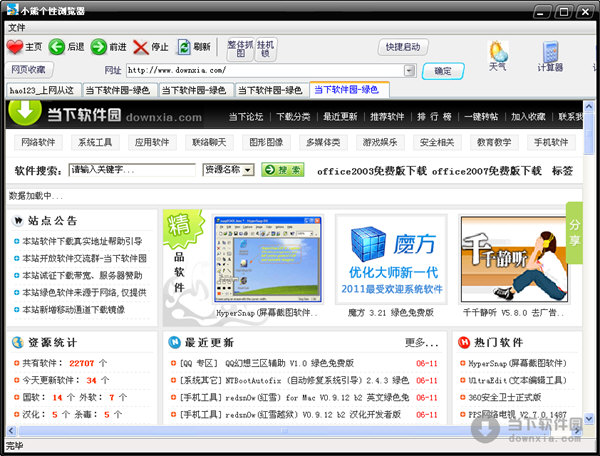Expand the URL address dropdown arrow
The height and width of the screenshot is (456, 600).
pos(409,70)
